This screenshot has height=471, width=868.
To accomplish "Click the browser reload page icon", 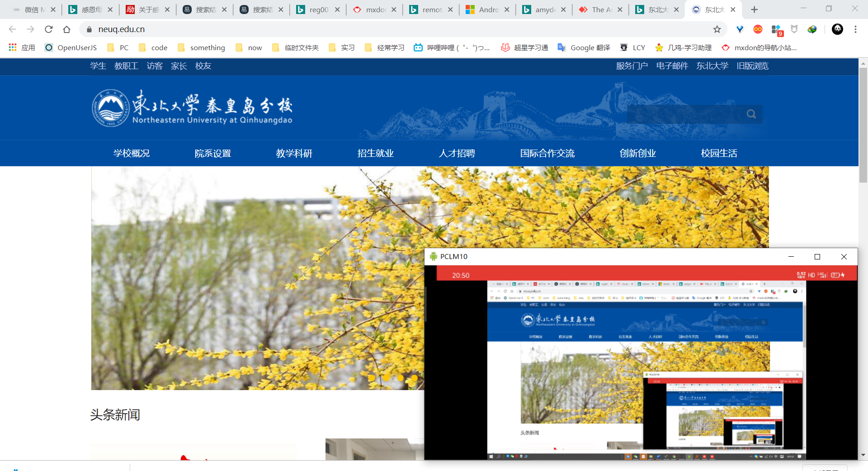I will (x=49, y=29).
